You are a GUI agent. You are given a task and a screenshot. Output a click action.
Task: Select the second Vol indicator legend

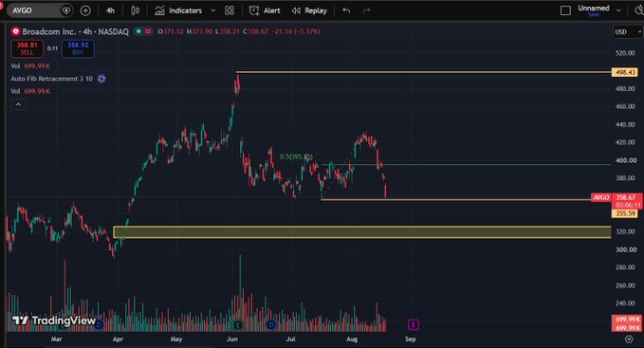pyautogui.click(x=30, y=91)
